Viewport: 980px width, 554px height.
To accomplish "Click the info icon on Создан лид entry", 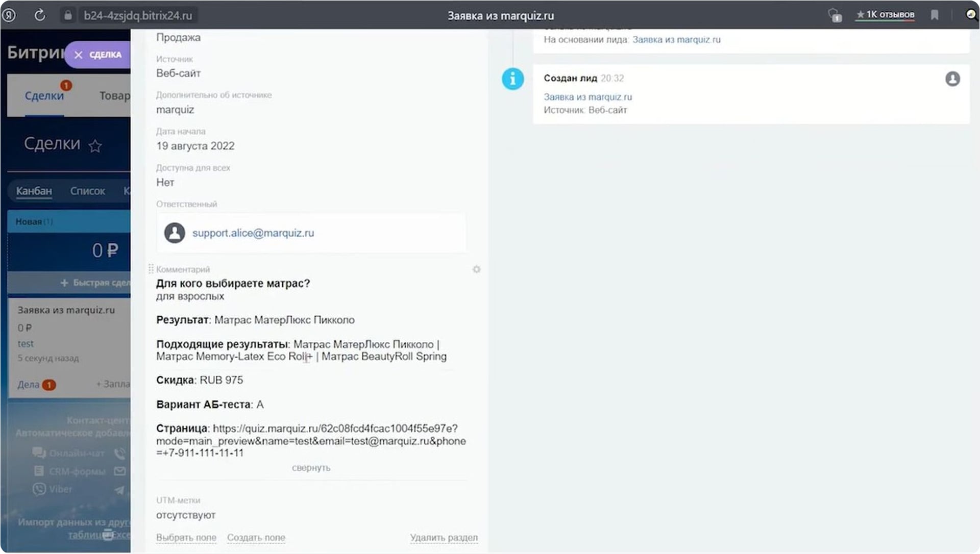I will tap(512, 79).
